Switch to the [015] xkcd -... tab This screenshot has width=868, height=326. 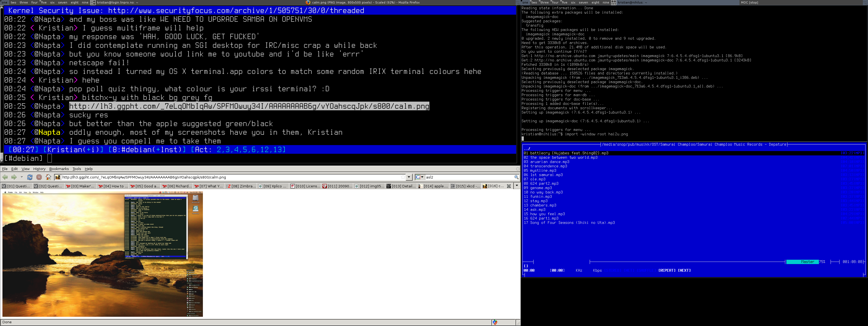pos(465,186)
